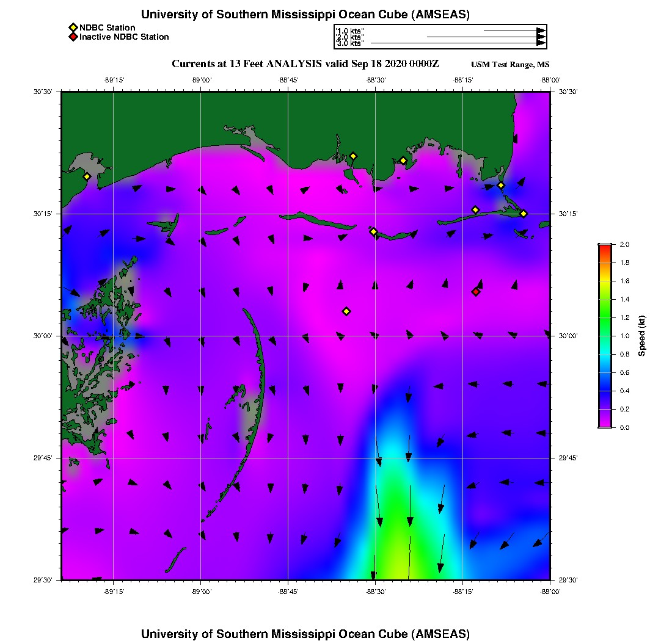Image resolution: width=672 pixels, height=641 pixels.
Task: Click the magenta bottom of the speed color bar
Action: (604, 424)
